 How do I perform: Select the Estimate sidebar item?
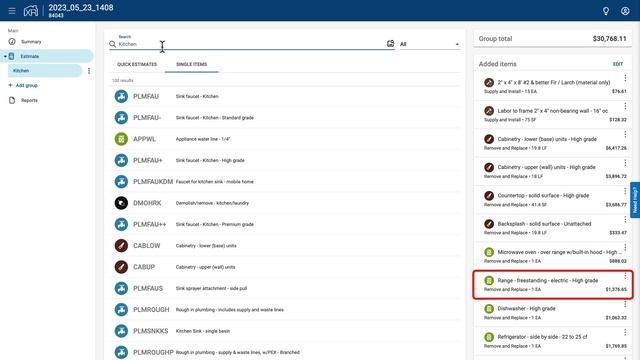(48, 56)
